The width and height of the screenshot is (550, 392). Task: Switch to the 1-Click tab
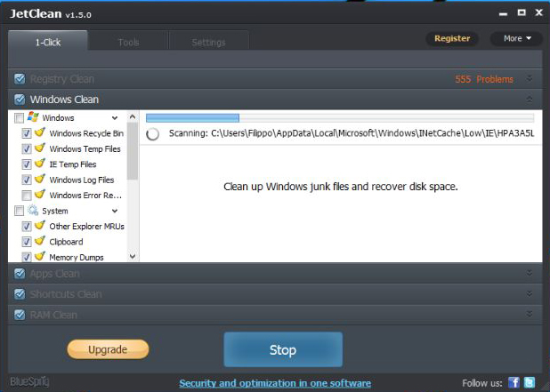[48, 43]
